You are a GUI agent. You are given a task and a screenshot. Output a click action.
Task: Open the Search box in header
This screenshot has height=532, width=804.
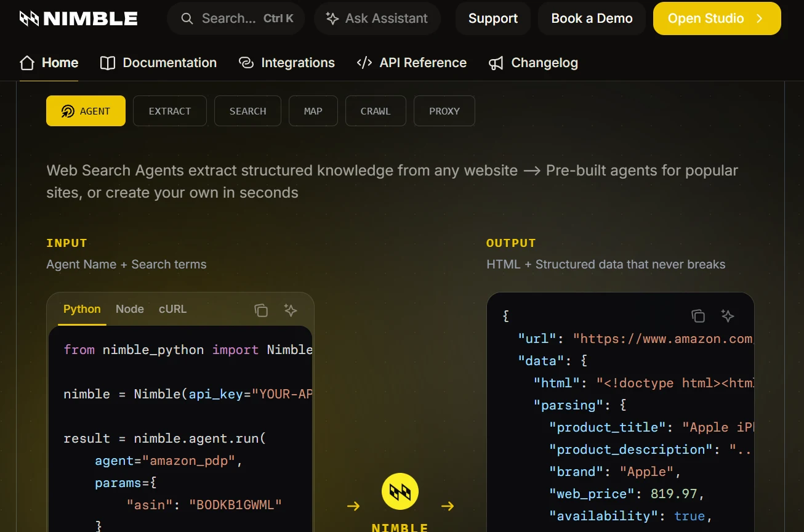tap(237, 18)
